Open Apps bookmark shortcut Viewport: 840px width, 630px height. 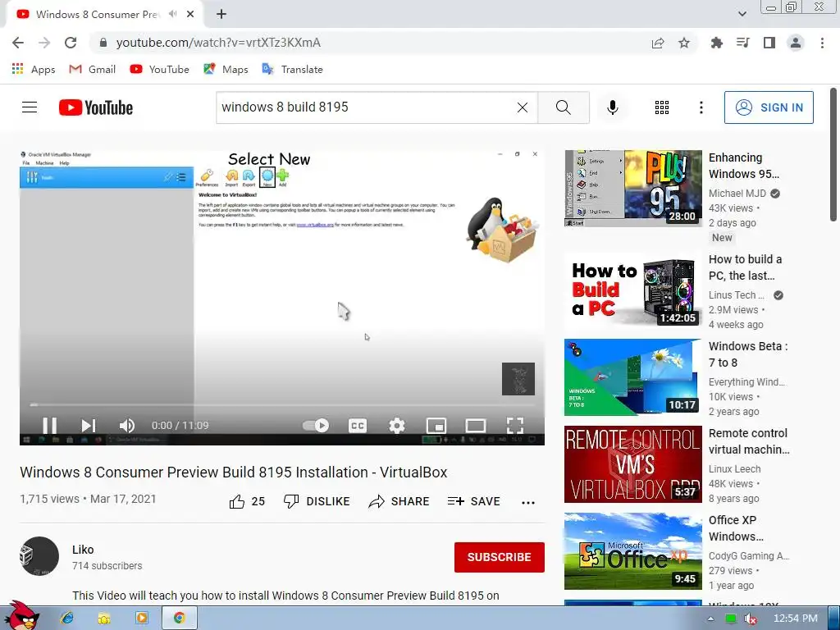[x=33, y=69]
